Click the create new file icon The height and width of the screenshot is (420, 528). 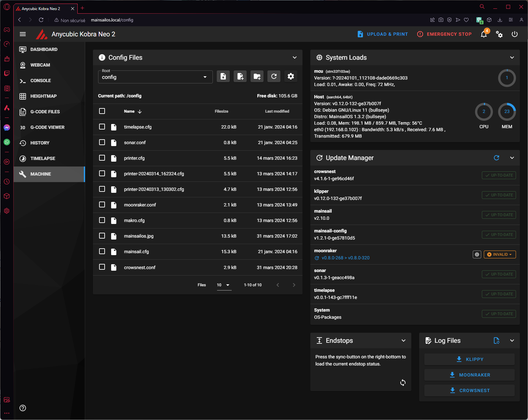point(240,76)
